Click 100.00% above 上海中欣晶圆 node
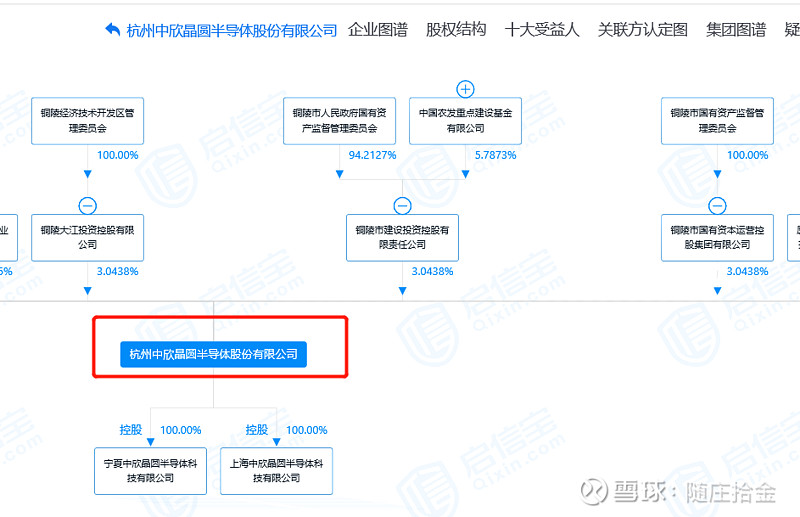The width and height of the screenshot is (800, 517). [307, 430]
